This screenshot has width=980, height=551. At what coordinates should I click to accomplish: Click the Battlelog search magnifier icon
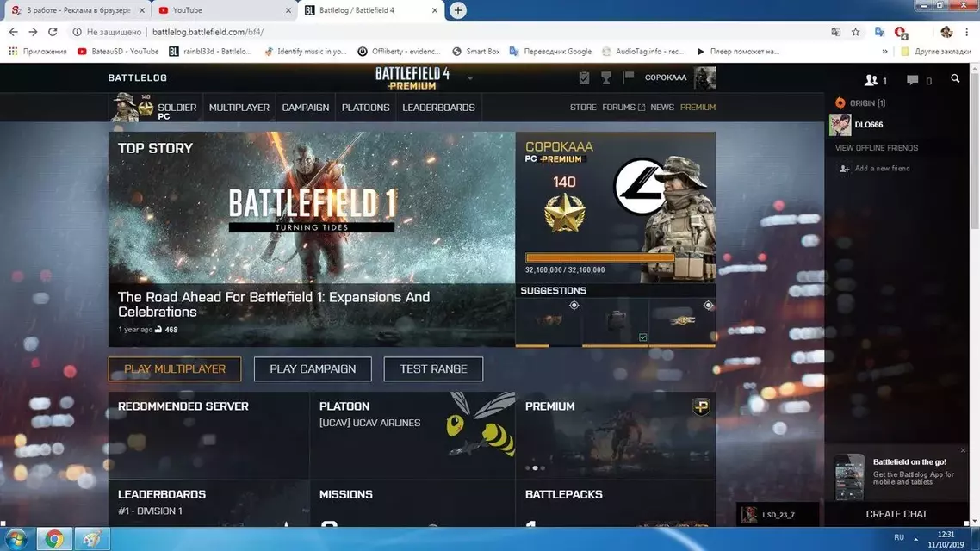955,78
